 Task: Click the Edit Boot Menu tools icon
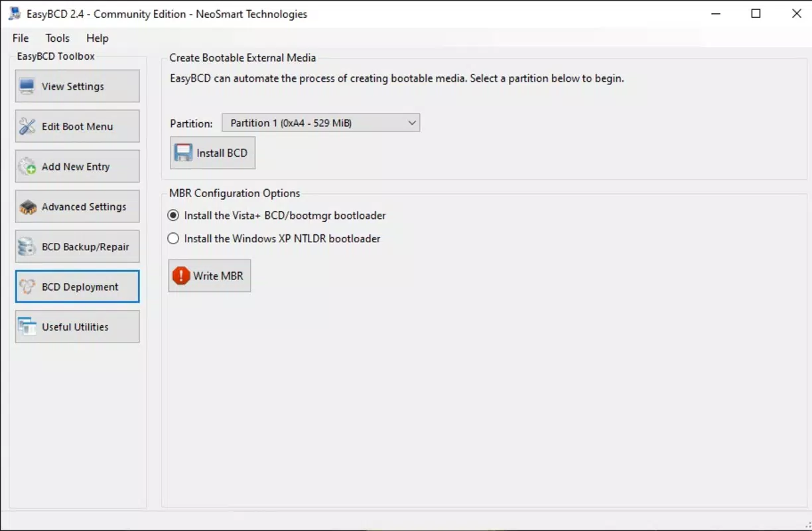27,126
